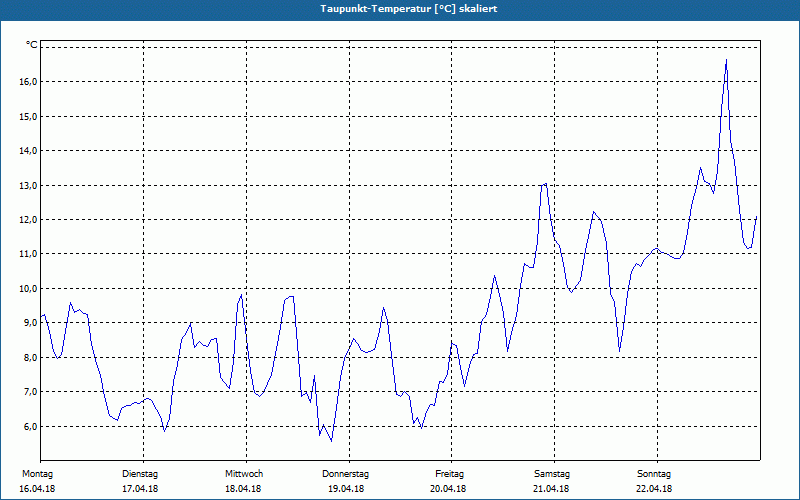Click the 13,0 y-axis value
This screenshot has width=800, height=500.
click(28, 185)
